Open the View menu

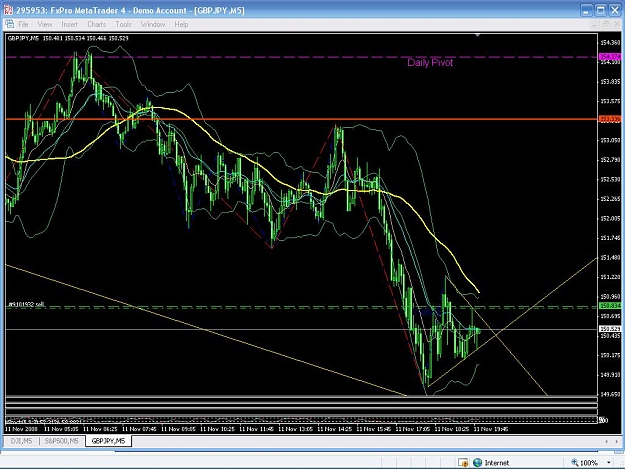[45, 24]
